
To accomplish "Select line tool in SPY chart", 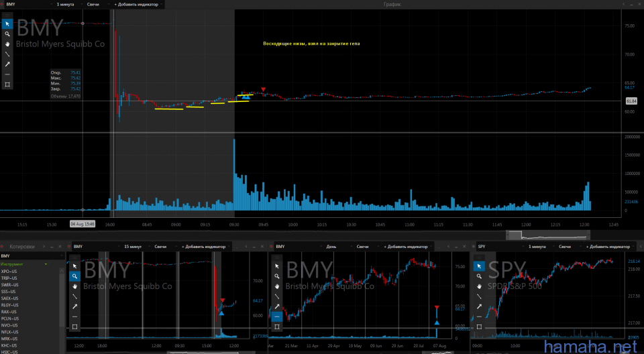I will [479, 296].
